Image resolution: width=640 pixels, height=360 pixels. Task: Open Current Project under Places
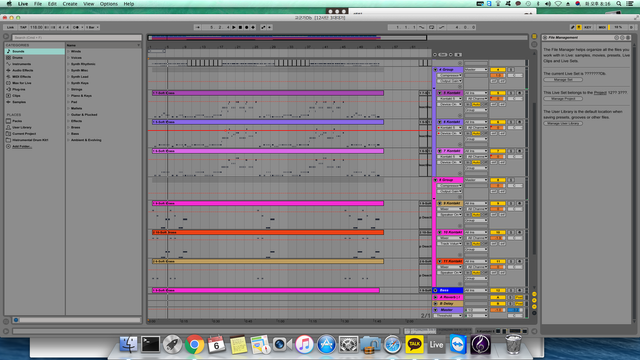pos(24,133)
